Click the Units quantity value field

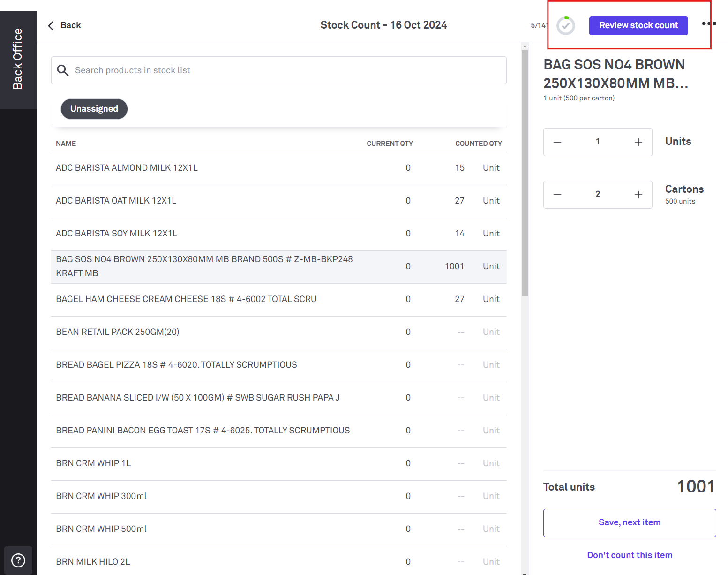click(x=598, y=142)
